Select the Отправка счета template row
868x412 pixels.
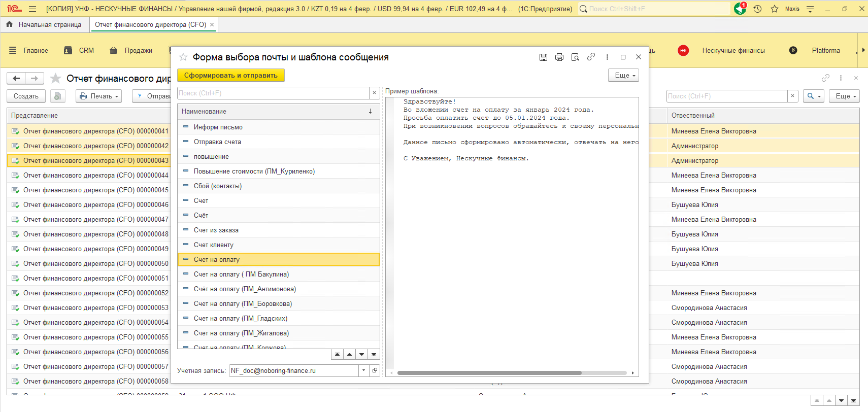217,142
